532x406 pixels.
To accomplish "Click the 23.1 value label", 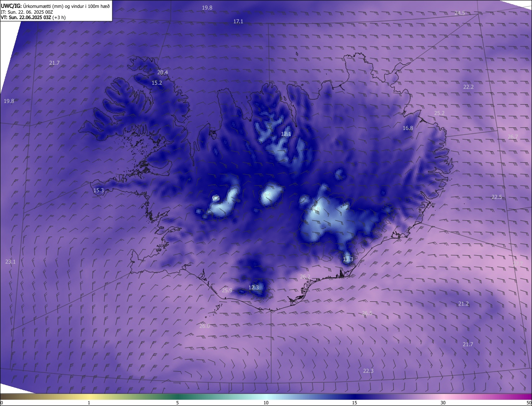I will [x=10, y=262].
